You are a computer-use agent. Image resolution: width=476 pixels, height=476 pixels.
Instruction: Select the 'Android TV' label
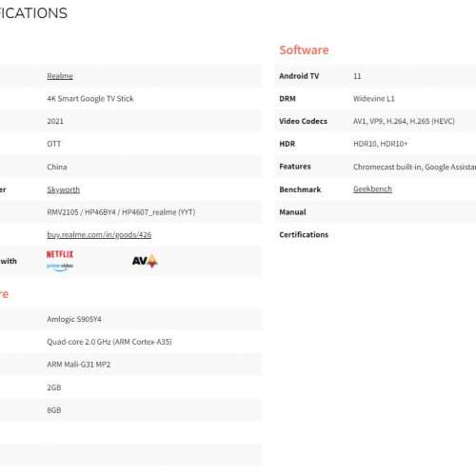click(299, 76)
